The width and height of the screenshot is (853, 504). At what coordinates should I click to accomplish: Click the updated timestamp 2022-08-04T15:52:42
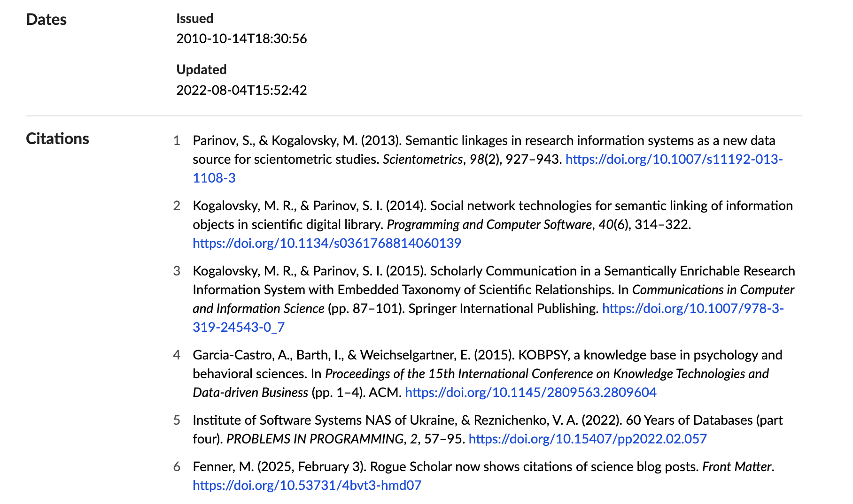241,90
